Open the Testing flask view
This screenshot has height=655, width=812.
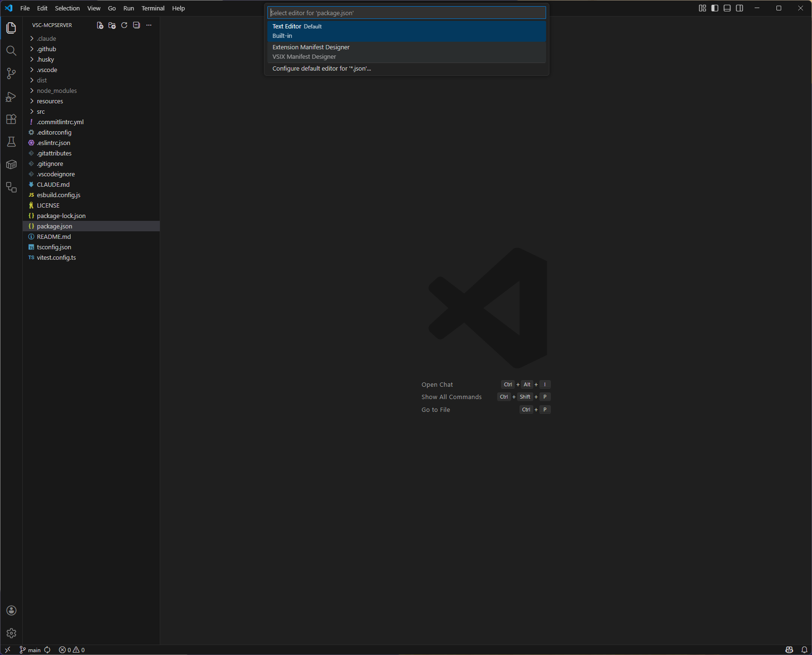click(11, 142)
